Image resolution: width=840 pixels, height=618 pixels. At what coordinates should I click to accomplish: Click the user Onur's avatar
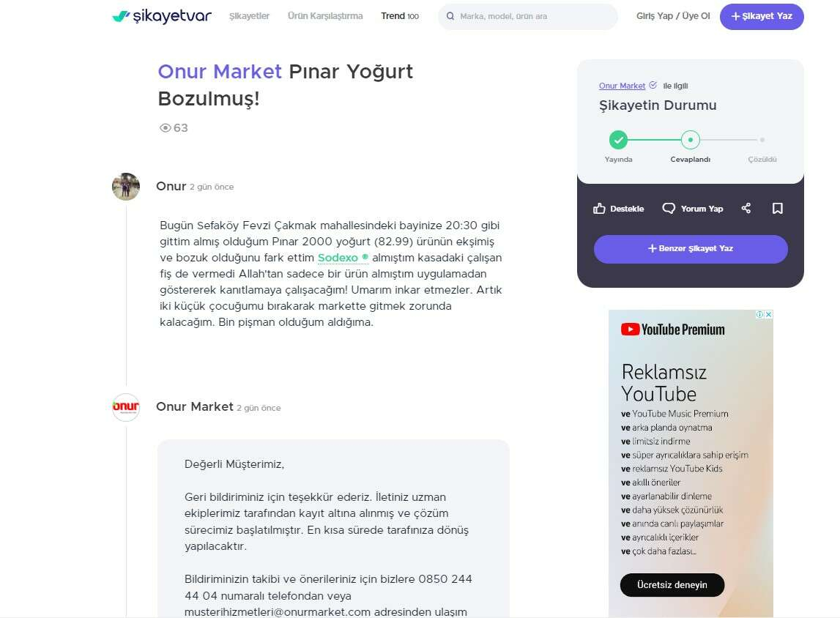click(126, 187)
